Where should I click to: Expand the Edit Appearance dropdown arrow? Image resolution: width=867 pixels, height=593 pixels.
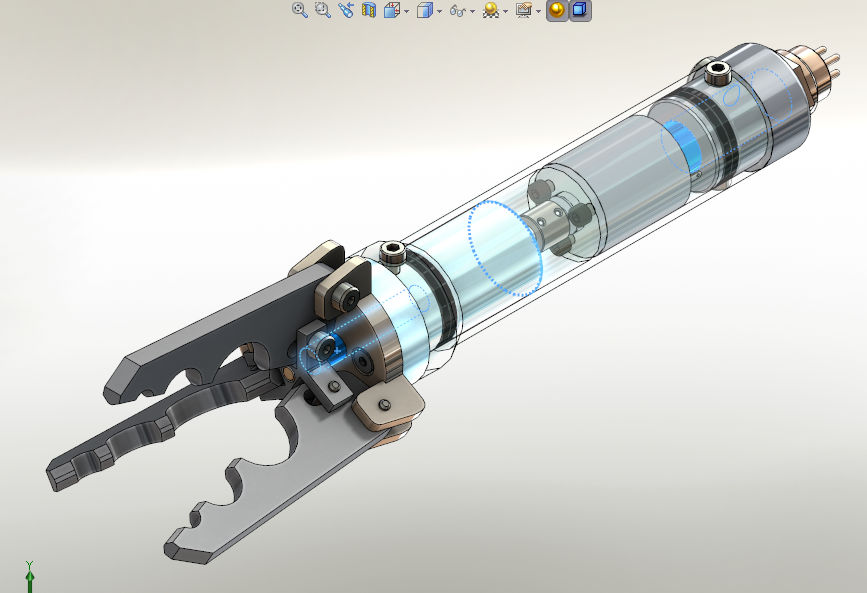tap(505, 11)
